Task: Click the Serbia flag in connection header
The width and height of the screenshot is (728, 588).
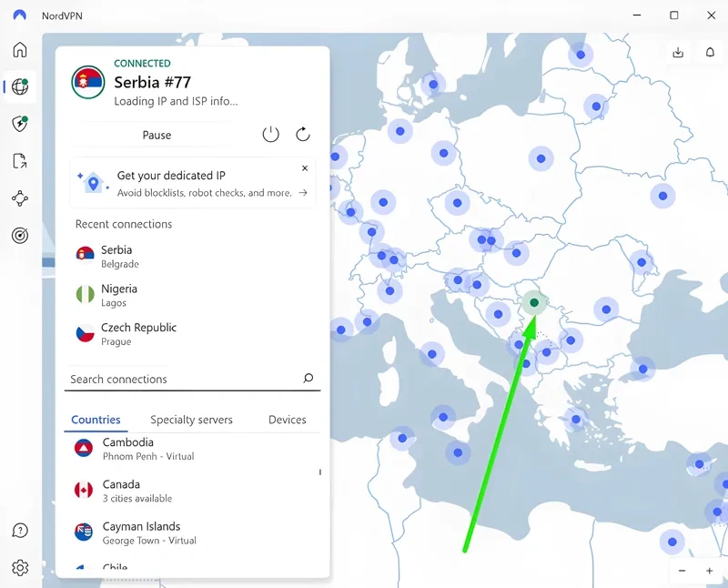Action: click(x=88, y=82)
